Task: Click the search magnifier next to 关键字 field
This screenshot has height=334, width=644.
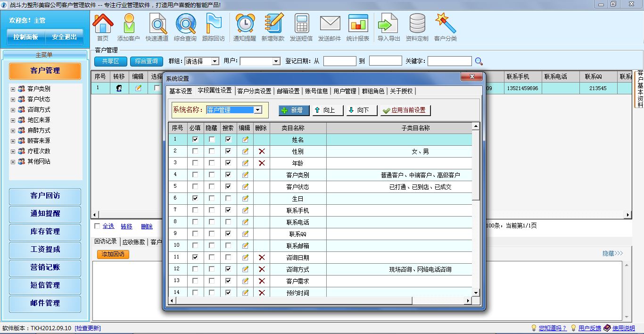Action: (479, 61)
